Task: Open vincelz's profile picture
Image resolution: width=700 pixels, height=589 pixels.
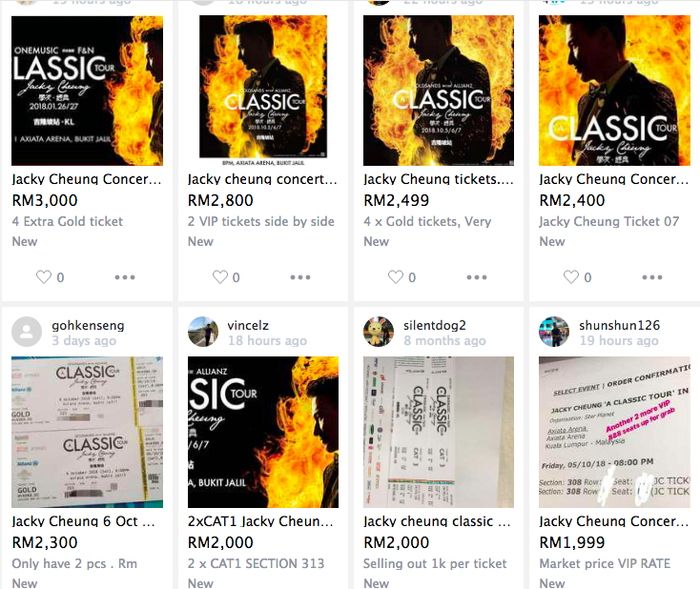Action: [203, 332]
